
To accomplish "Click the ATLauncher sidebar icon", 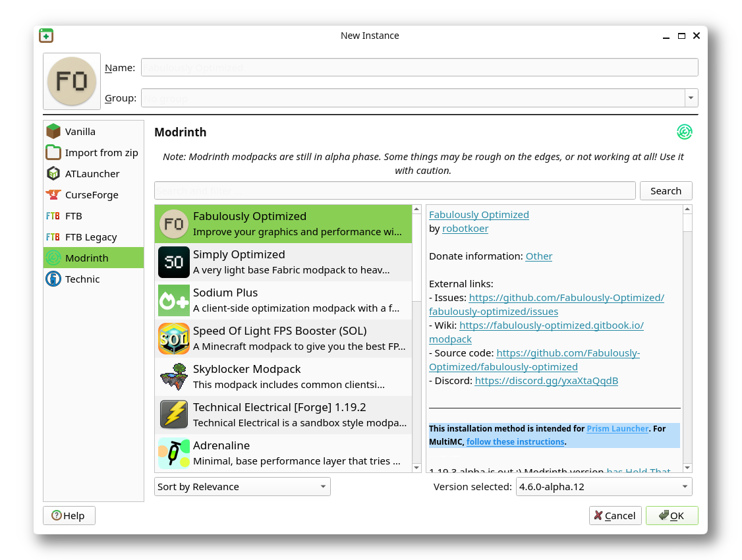I will [x=53, y=173].
